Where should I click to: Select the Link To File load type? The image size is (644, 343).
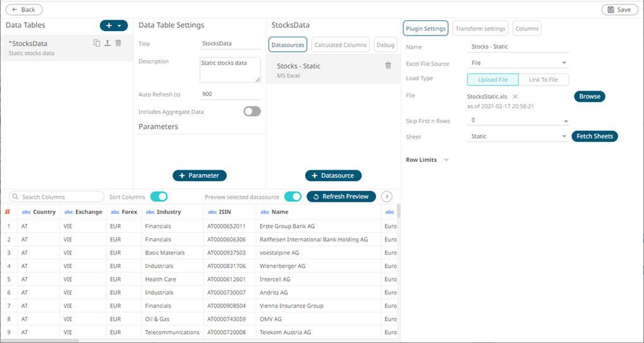click(543, 80)
